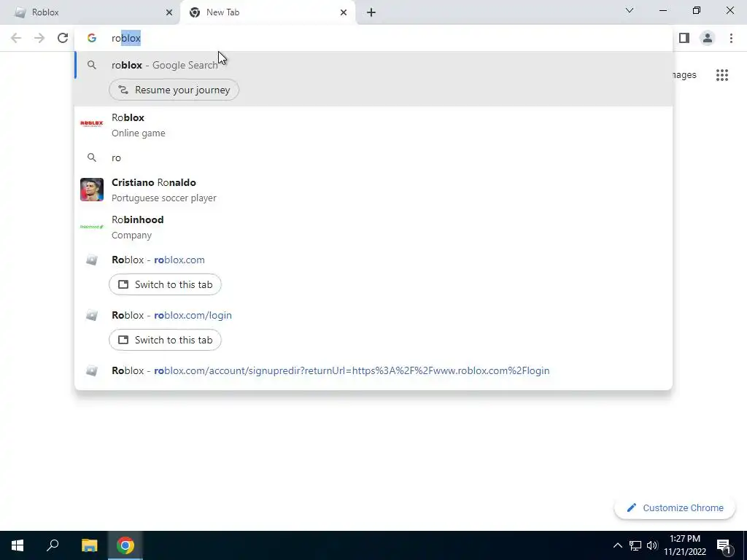Open the profile avatar menu

click(x=708, y=38)
